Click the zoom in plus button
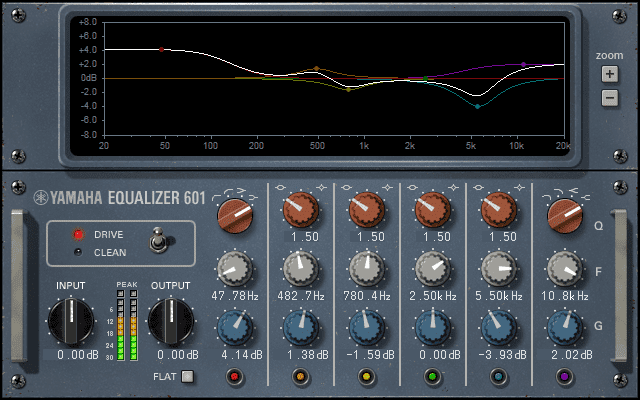Screen dimensions: 640x400 coord(610,74)
